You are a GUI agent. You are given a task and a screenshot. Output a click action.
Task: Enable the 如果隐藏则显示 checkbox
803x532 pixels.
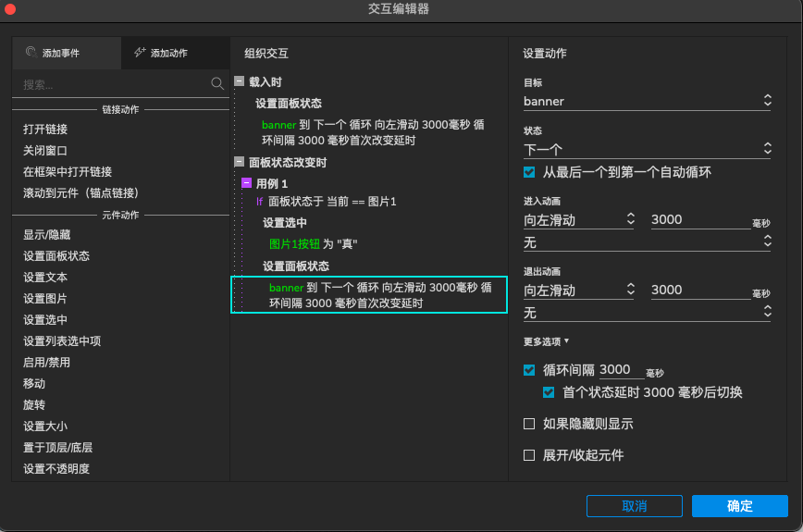[529, 424]
